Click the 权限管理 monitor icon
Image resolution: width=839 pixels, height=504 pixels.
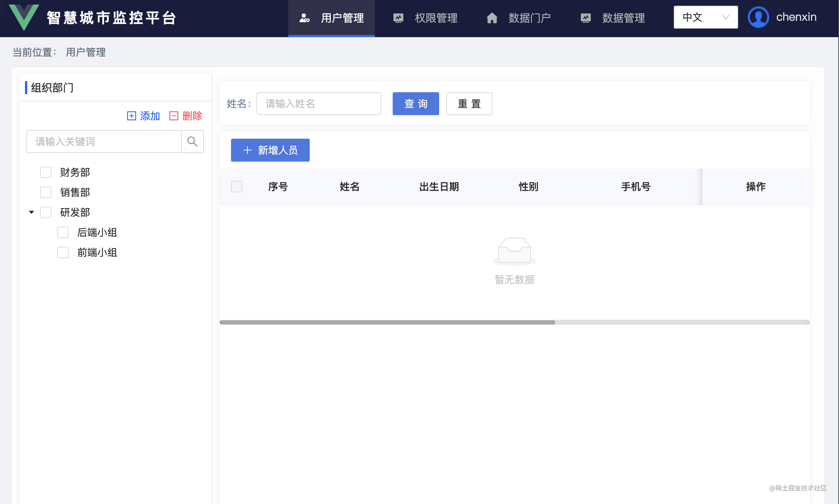tap(398, 18)
